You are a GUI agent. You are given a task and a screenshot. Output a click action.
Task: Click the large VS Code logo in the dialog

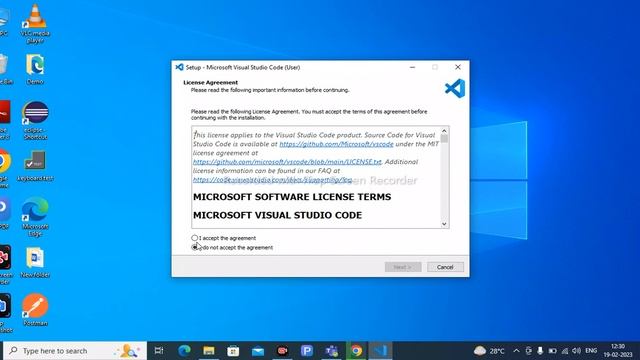tap(455, 88)
